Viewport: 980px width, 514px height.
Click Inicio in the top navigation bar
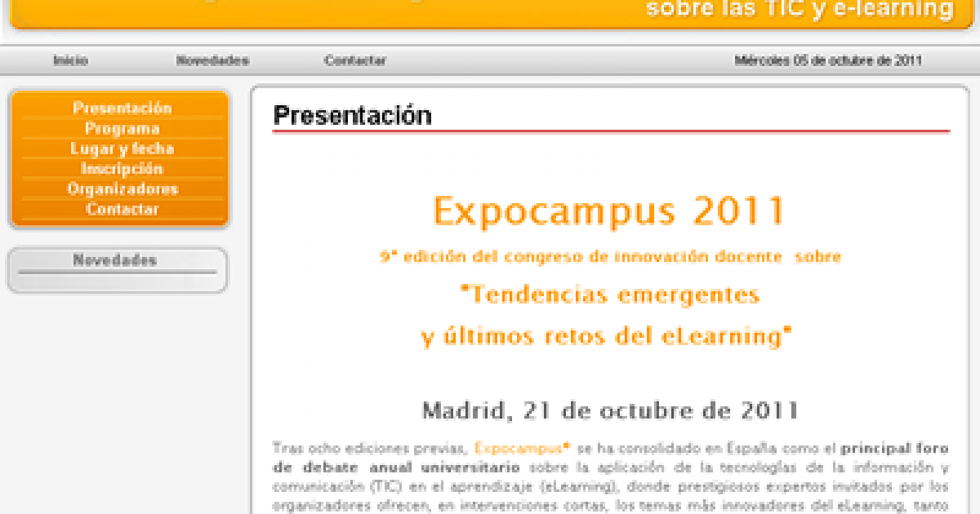(70, 60)
